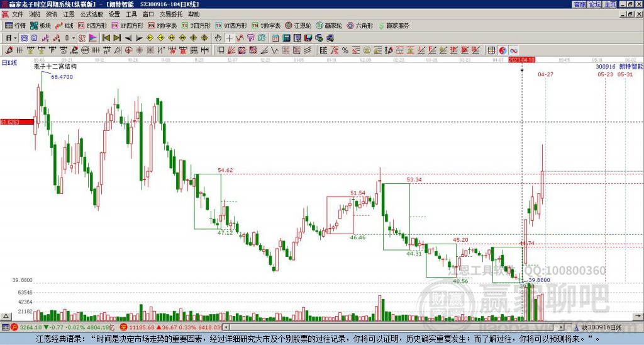Open the 江恩轮 tool
The image size is (644, 345).
click(x=297, y=25)
